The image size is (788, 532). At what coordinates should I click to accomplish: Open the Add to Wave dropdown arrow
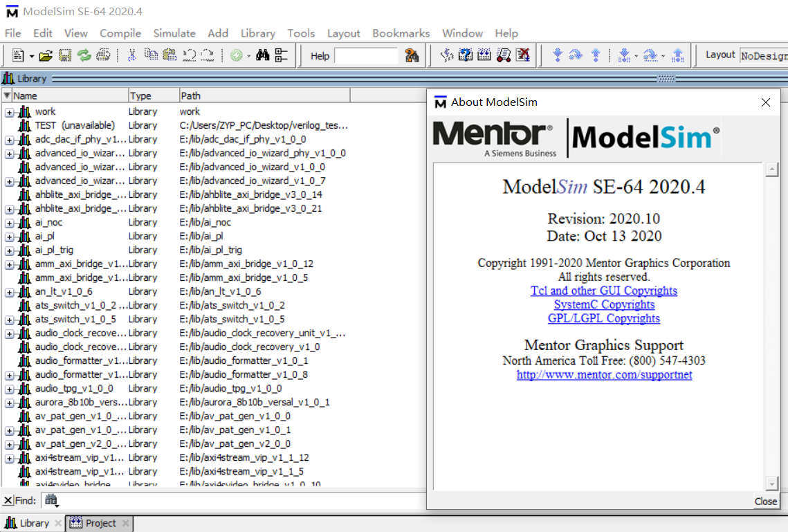[249, 56]
